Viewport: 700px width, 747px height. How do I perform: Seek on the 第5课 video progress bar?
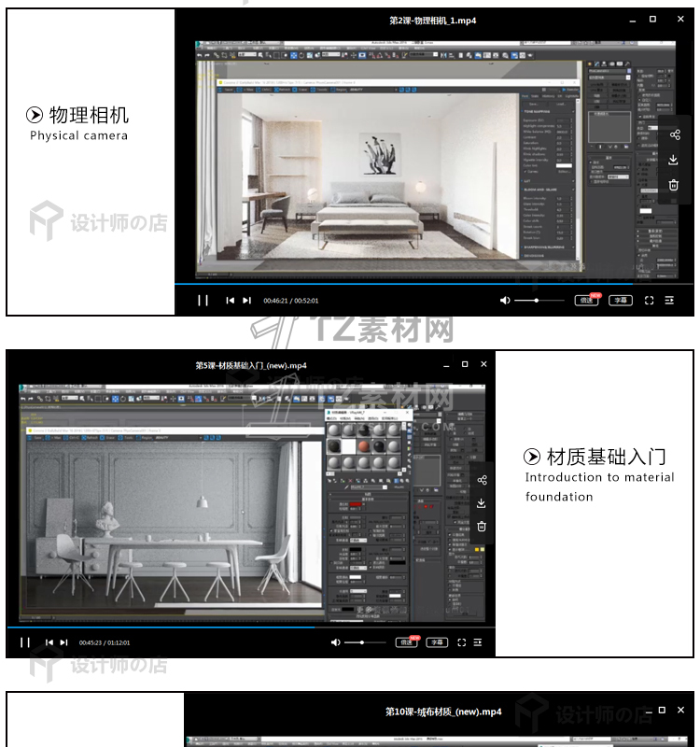coord(251,627)
